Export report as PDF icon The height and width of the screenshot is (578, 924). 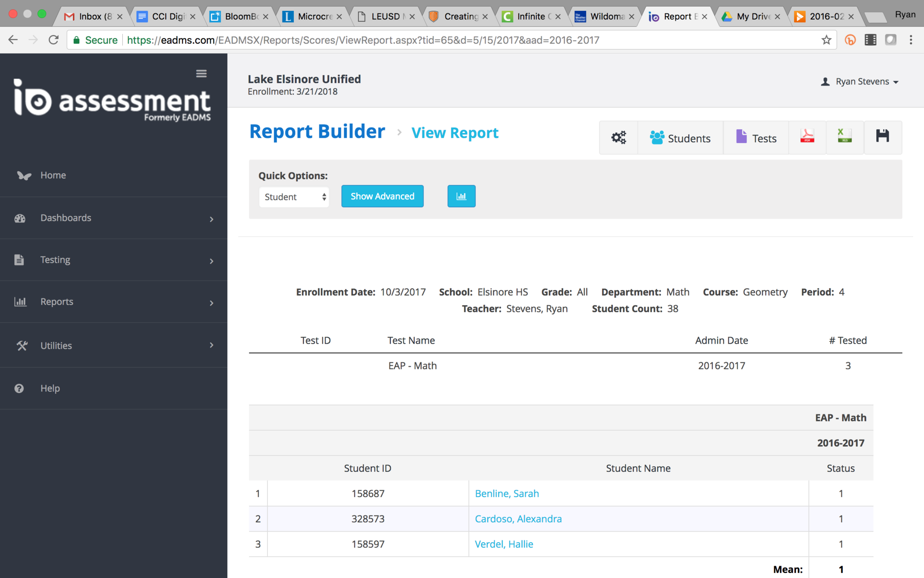807,137
